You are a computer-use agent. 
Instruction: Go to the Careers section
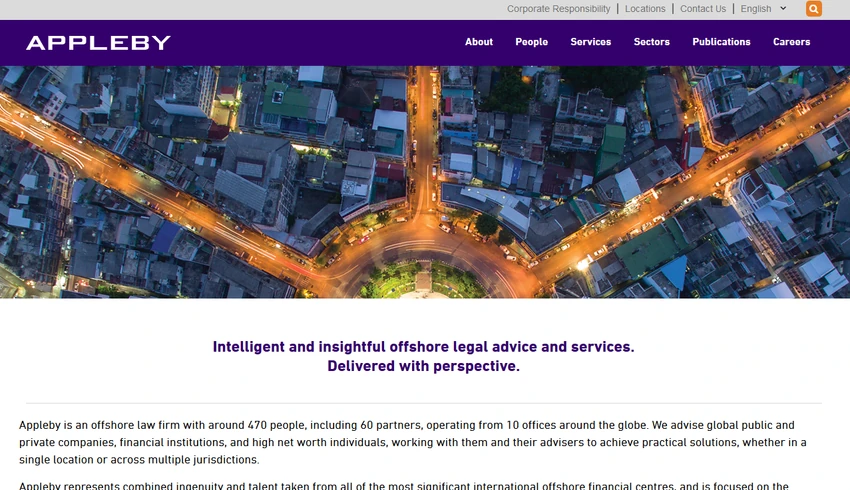(x=791, y=42)
